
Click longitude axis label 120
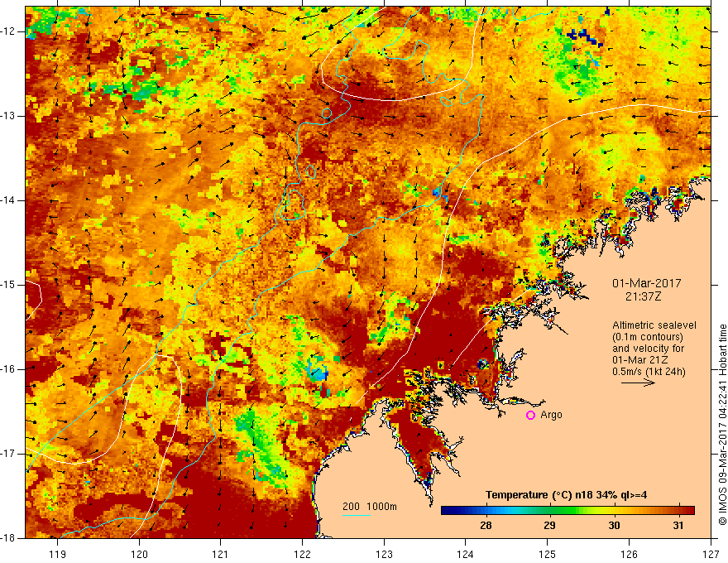(139, 554)
